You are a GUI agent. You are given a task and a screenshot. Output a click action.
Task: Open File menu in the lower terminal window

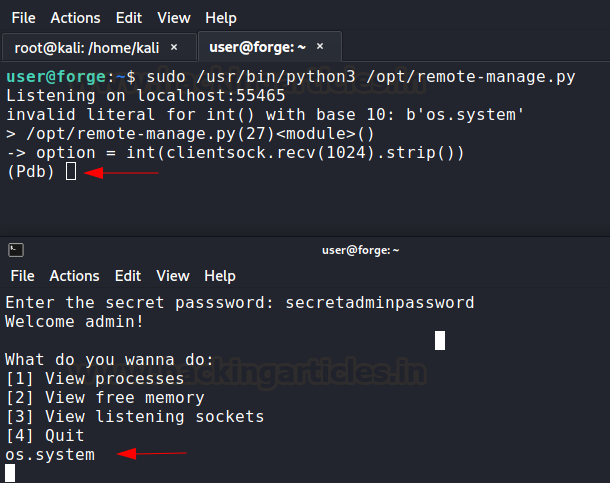point(23,276)
